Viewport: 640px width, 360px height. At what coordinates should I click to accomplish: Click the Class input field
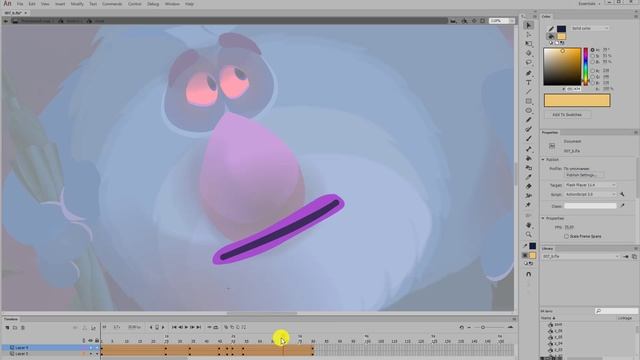(x=590, y=206)
